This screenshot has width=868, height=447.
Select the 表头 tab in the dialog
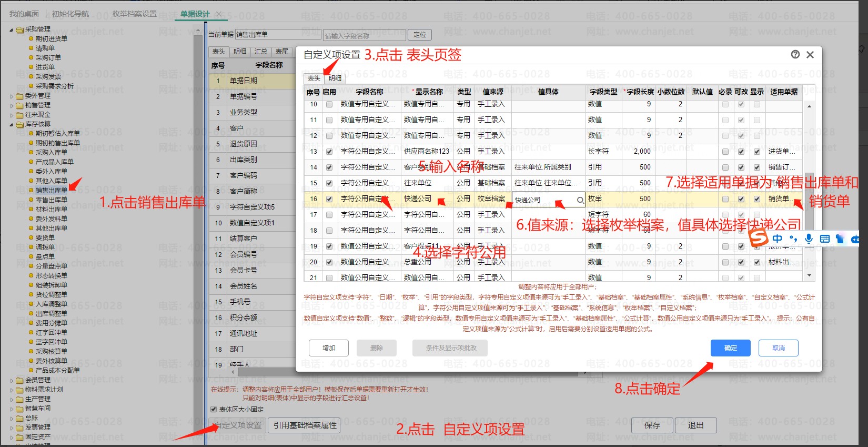(314, 78)
